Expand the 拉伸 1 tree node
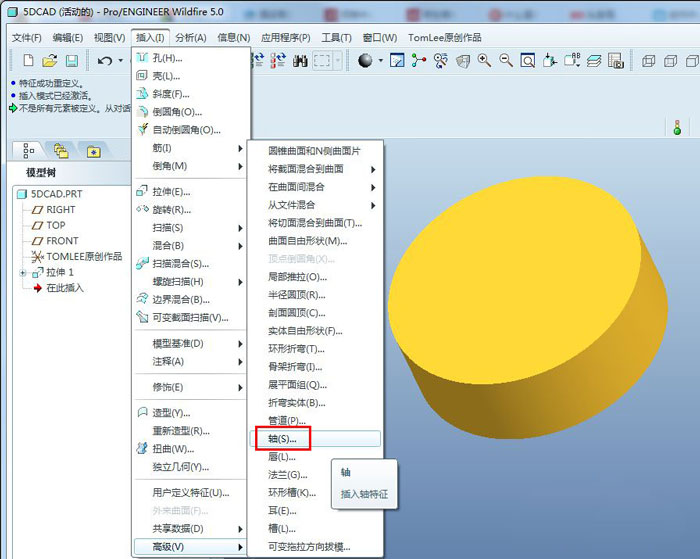700x559 pixels. [23, 272]
